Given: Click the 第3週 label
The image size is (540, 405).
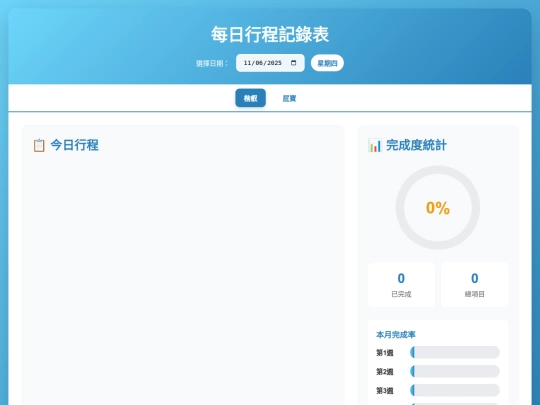Looking at the screenshot, I should tap(385, 391).
